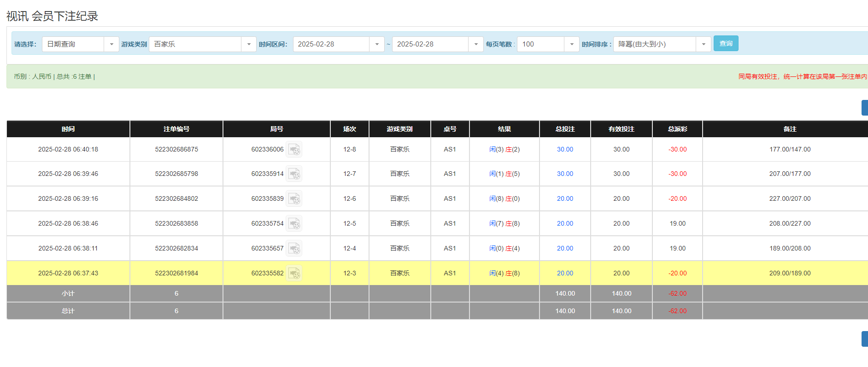Select bet slip number 522302683858 cell
Image resolution: width=868 pixels, height=367 pixels.
pos(176,224)
